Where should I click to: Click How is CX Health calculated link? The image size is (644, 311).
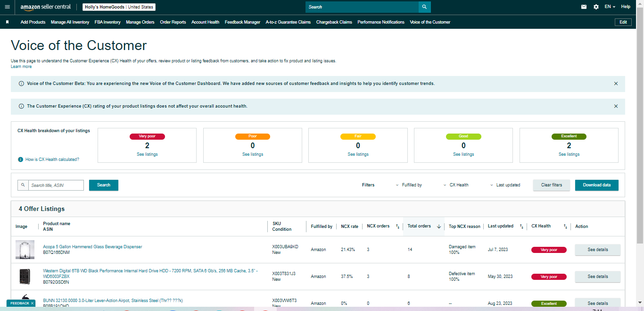[x=52, y=160]
